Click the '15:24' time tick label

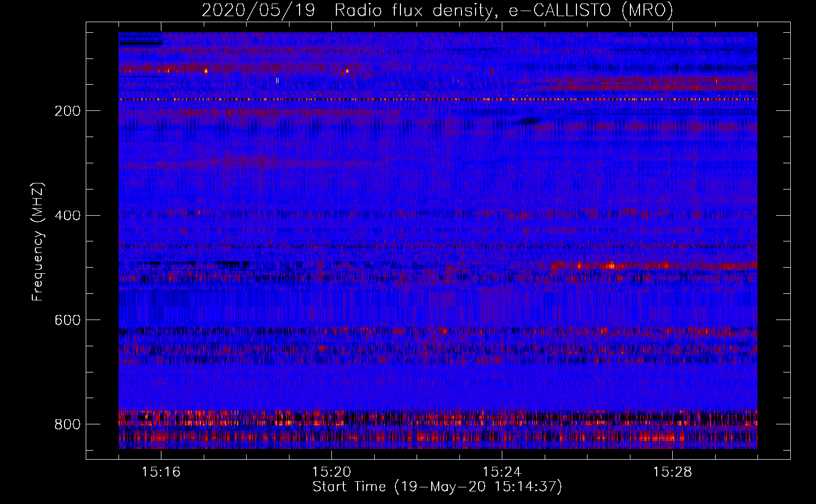point(502,472)
